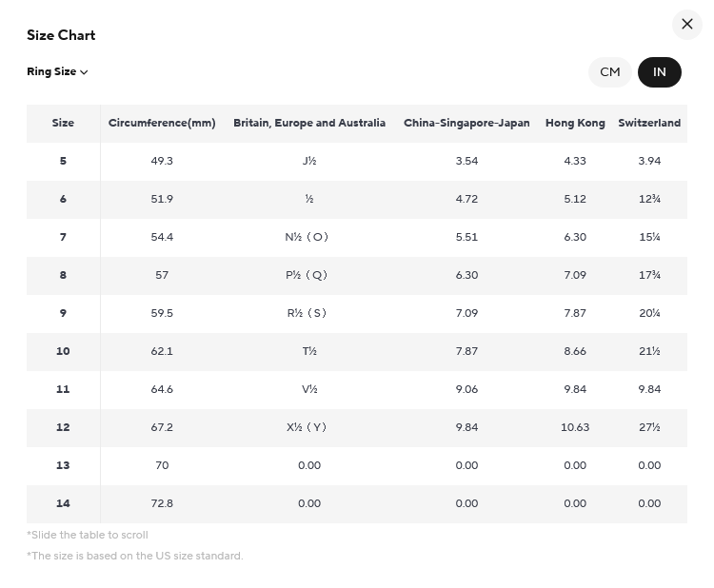Click the N½ (O) Britain size cell
This screenshot has height=588, width=714.
point(307,237)
